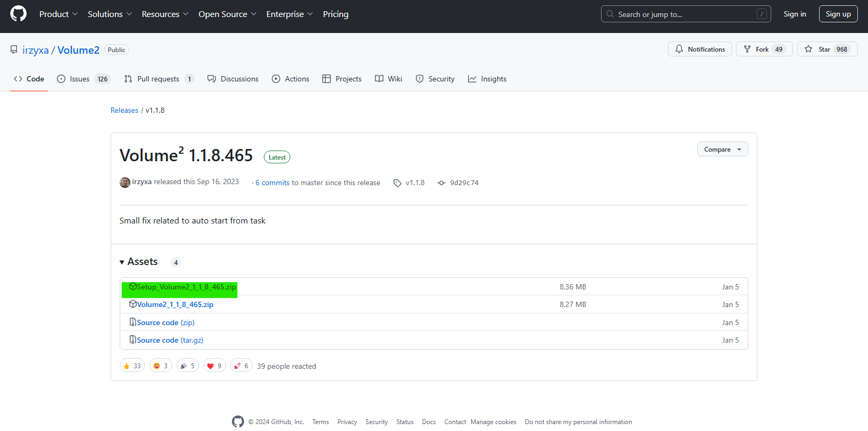Image resolution: width=868 pixels, height=431 pixels.
Task: Open the irzyxa author link
Action: click(142, 182)
